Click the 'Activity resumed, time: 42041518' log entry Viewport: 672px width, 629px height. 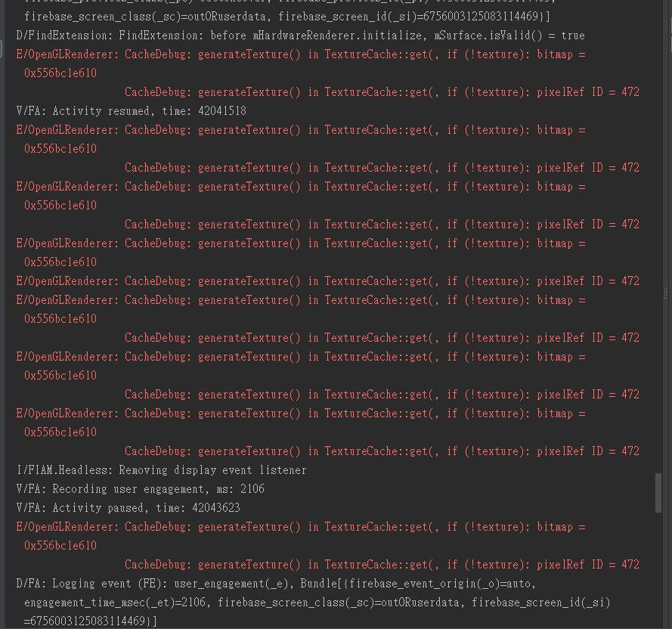pos(131,111)
